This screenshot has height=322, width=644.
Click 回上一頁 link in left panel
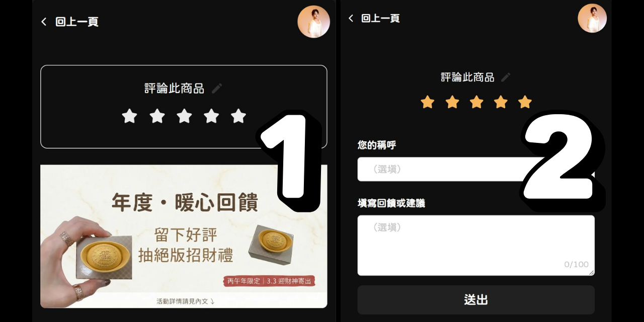pos(77,22)
